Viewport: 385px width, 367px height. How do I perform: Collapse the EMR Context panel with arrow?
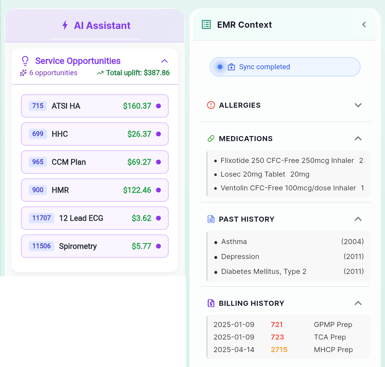click(364, 24)
